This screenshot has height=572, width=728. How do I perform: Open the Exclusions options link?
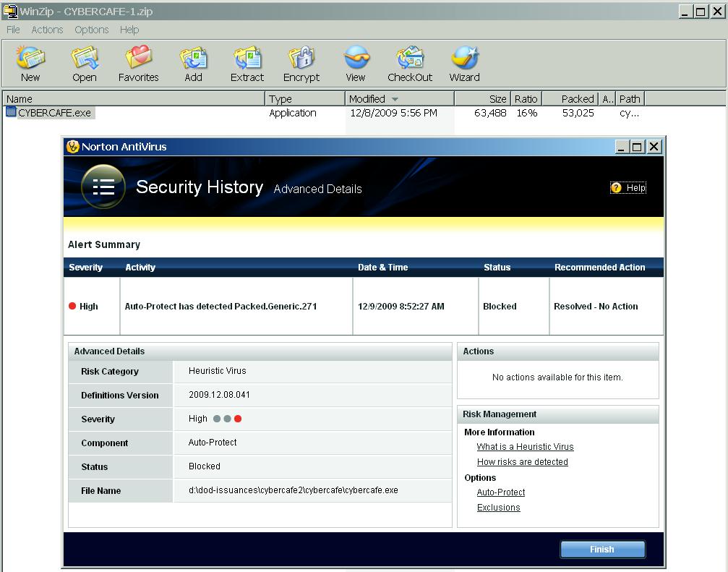coord(498,508)
